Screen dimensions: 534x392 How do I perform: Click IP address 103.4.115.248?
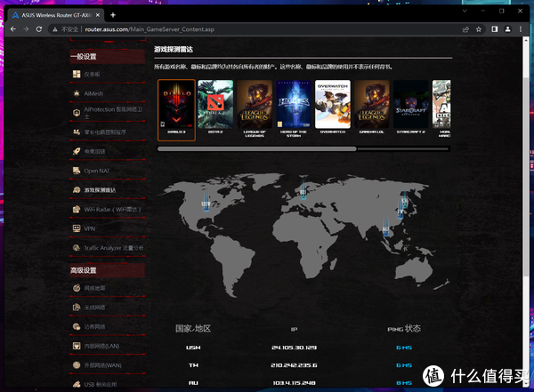(295, 383)
